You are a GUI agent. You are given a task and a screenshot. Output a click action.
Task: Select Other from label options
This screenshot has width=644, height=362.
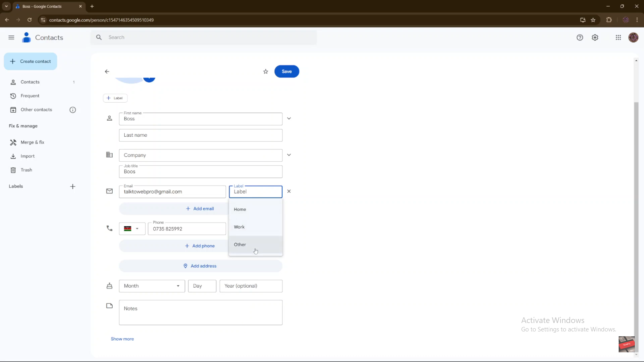point(256,245)
